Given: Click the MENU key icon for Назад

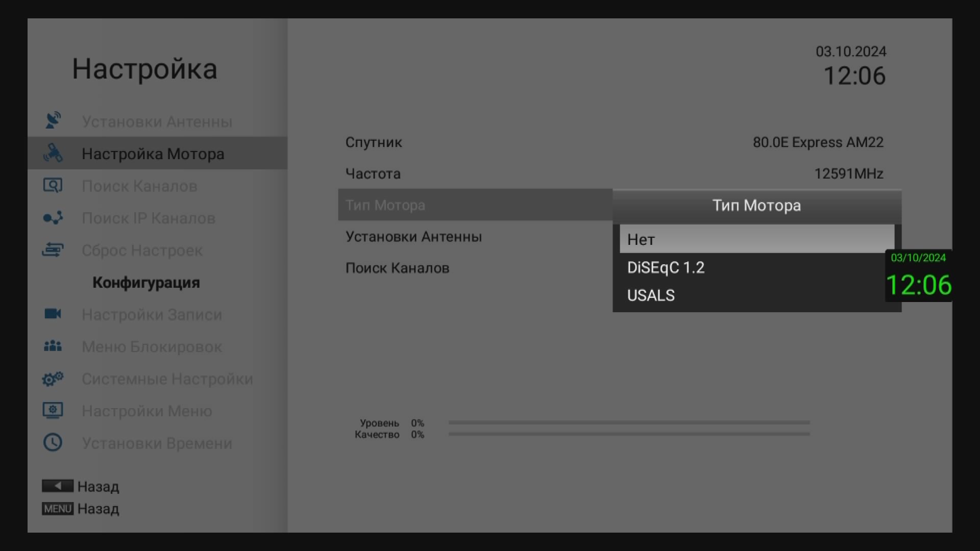Looking at the screenshot, I should coord(58,509).
